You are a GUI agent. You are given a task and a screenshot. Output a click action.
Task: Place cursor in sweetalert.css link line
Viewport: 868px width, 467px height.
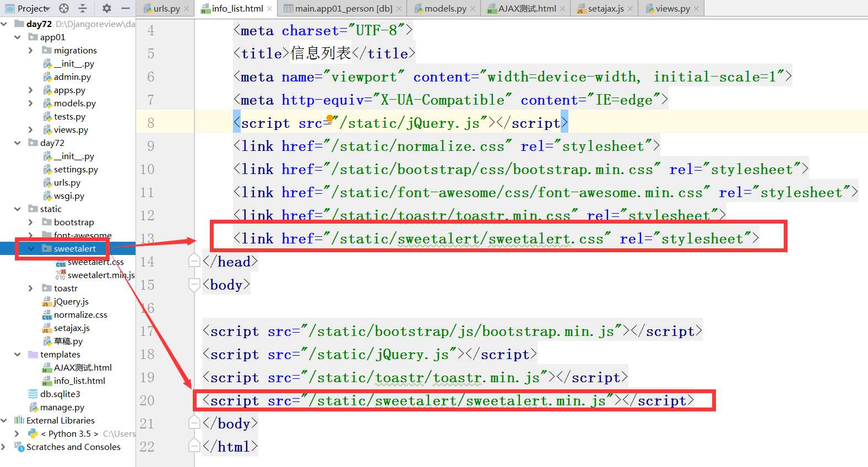[x=496, y=238]
